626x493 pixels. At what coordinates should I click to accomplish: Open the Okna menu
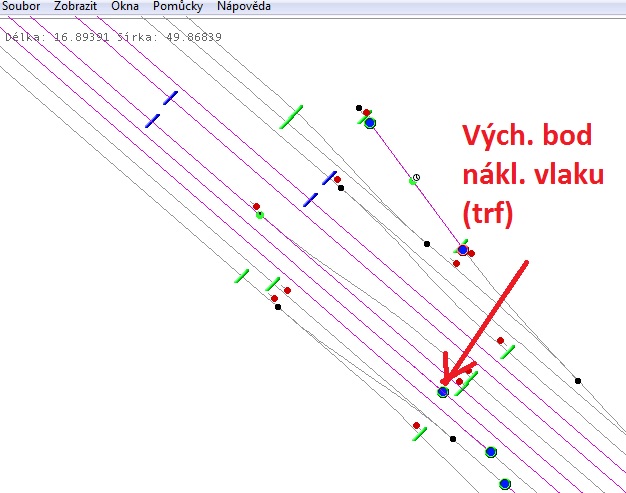[x=125, y=6]
